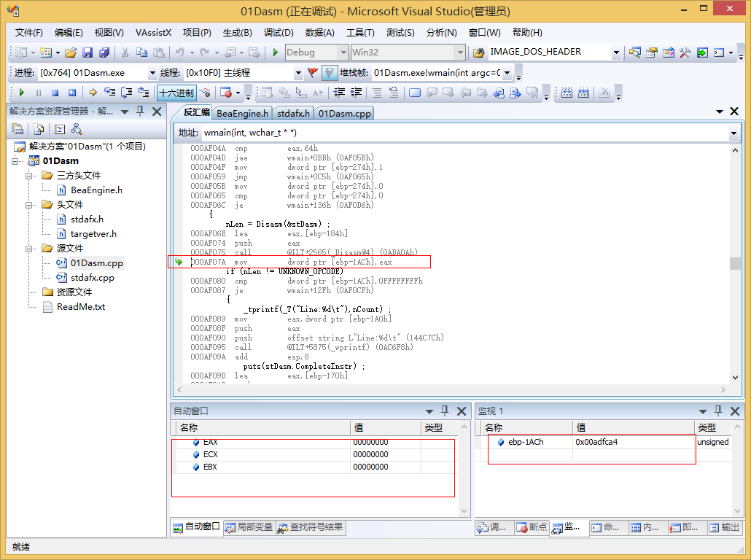
Task: Decrease line indent in text editor toolbar
Action: pos(339,93)
